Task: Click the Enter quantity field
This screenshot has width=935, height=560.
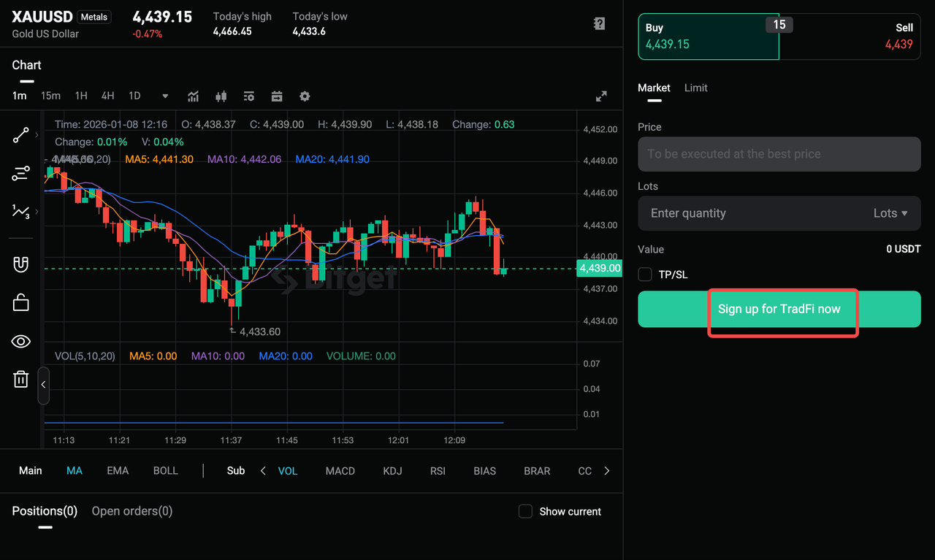Action: click(730, 213)
